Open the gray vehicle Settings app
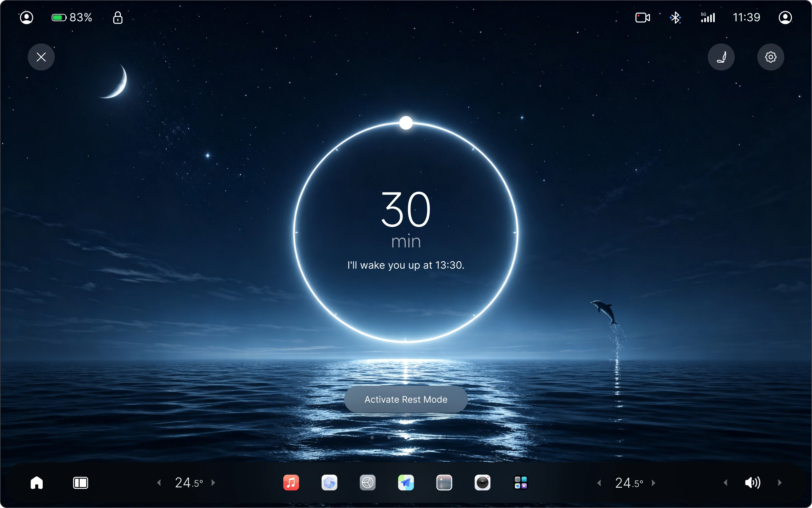Image resolution: width=812 pixels, height=508 pixels. (367, 483)
